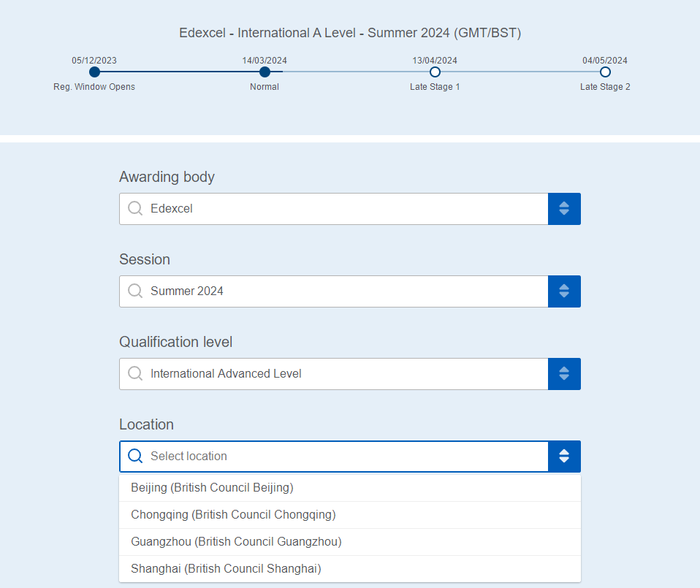Click the Awarding body label
The height and width of the screenshot is (588, 700).
click(x=167, y=177)
